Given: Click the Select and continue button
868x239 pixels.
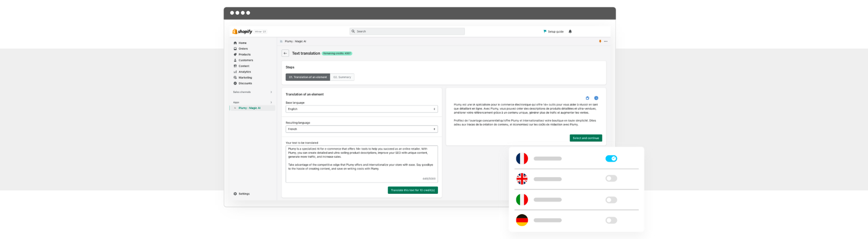Looking at the screenshot, I should pos(586,138).
